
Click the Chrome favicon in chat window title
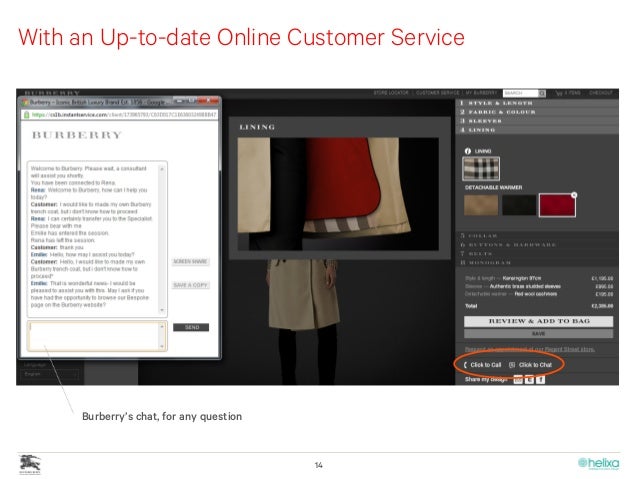[25, 102]
